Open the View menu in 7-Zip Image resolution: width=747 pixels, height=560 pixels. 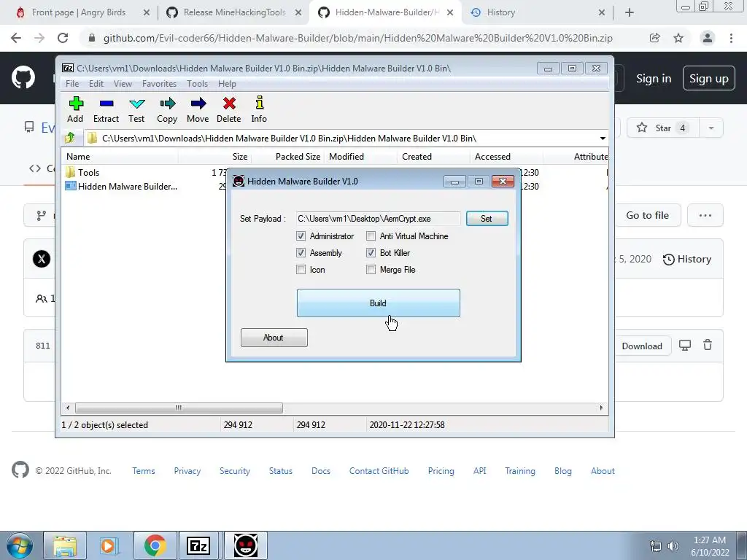point(123,83)
